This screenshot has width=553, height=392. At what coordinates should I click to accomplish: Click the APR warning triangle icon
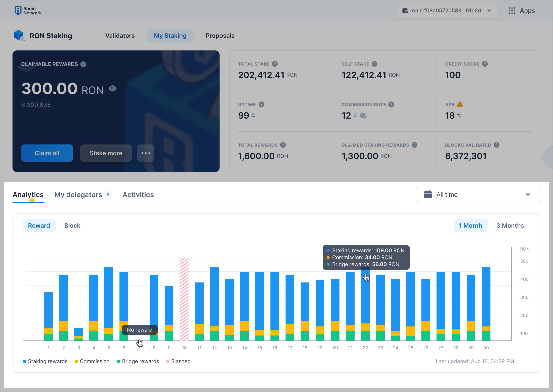click(460, 105)
